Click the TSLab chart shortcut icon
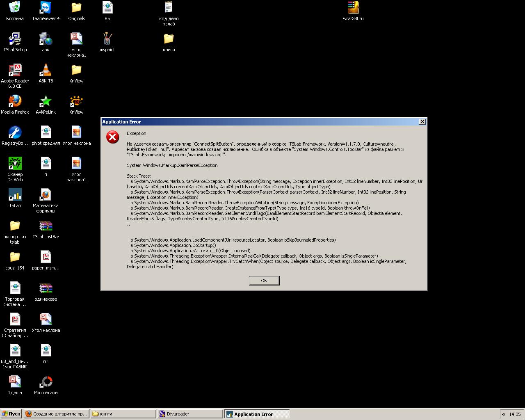Screen dimensions: 525x420 [x=15, y=198]
